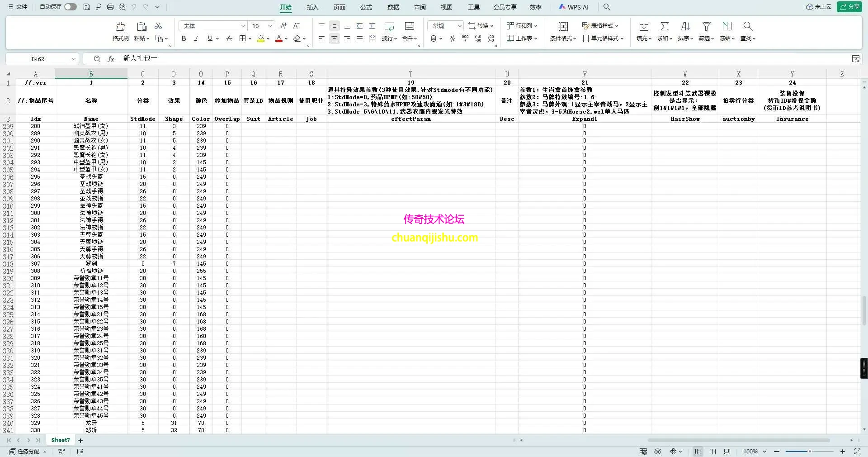Click the 分享 share button
This screenshot has height=457, width=868.
[x=850, y=7]
